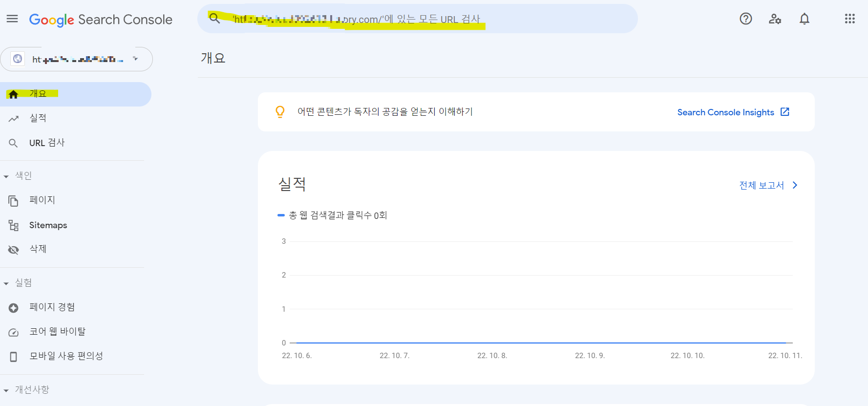Click the phone icon beside 모바일 사용 편의성
The height and width of the screenshot is (406, 868).
coord(14,357)
